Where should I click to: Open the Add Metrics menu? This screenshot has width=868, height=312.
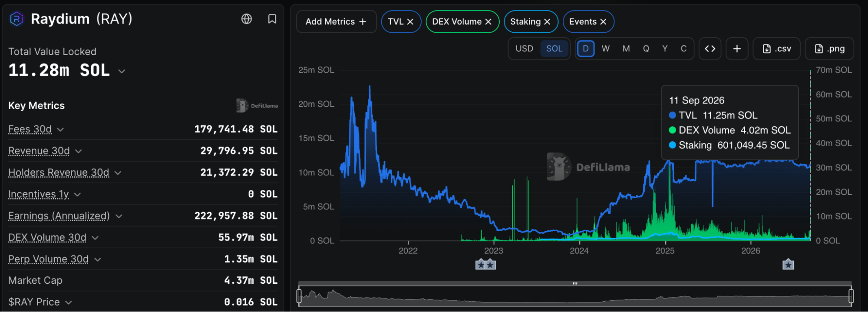[x=336, y=22]
